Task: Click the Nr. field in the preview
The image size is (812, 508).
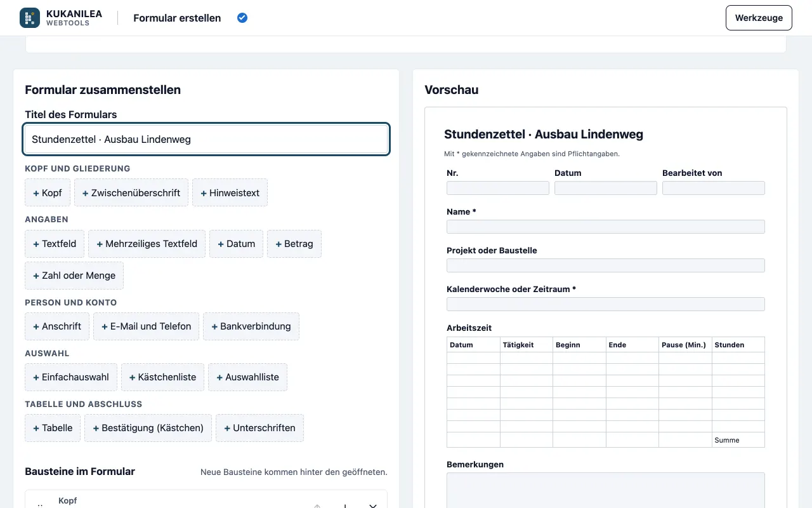Action: (498, 188)
